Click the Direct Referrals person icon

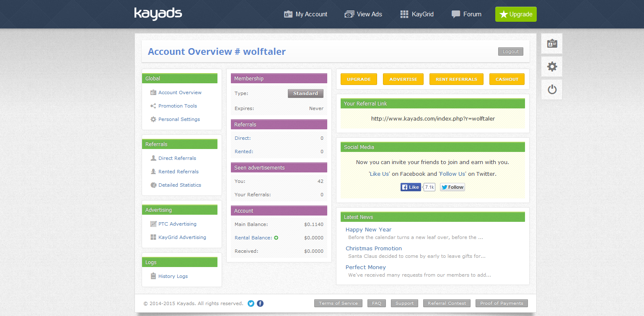153,158
